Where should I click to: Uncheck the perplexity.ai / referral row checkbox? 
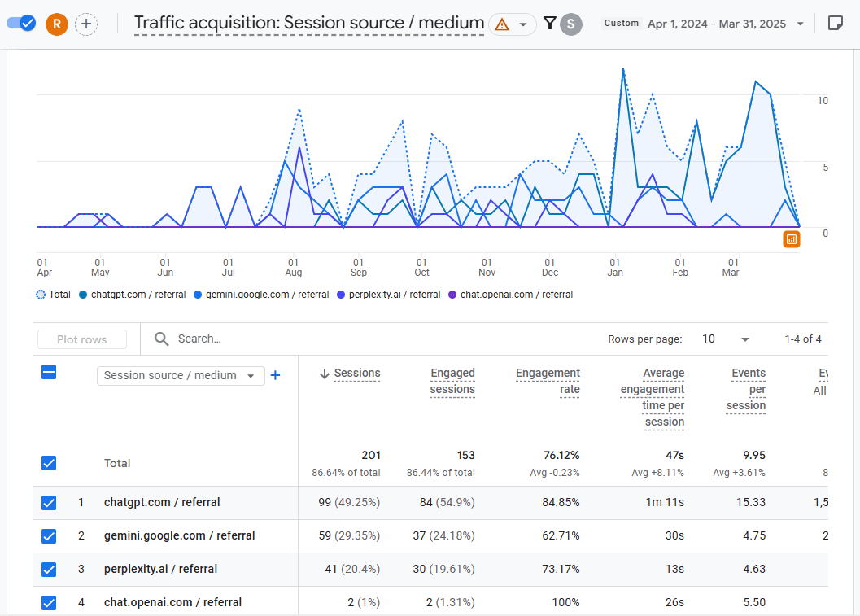point(49,570)
